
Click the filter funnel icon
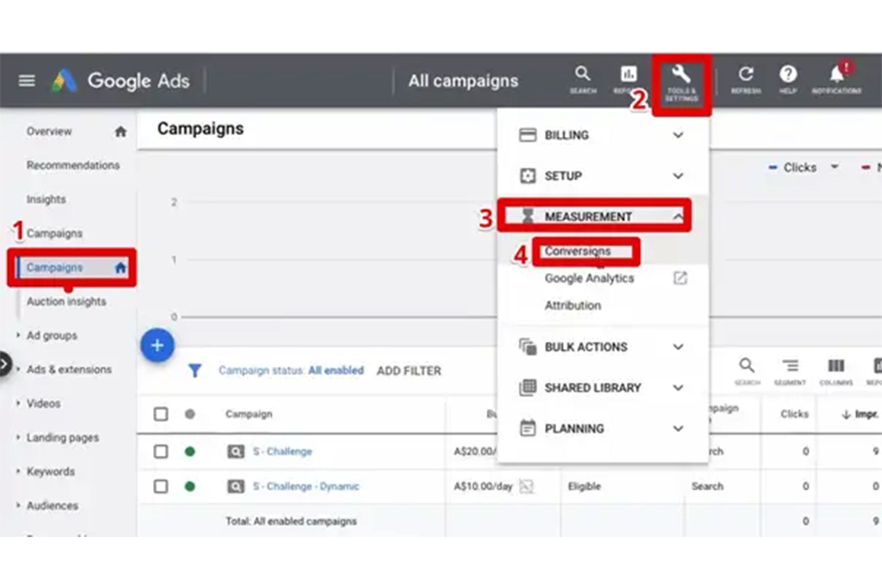click(x=195, y=370)
